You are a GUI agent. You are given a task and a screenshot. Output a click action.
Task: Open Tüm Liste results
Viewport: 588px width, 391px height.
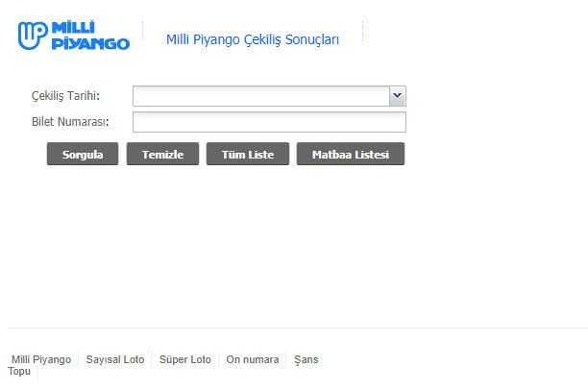[x=247, y=154]
